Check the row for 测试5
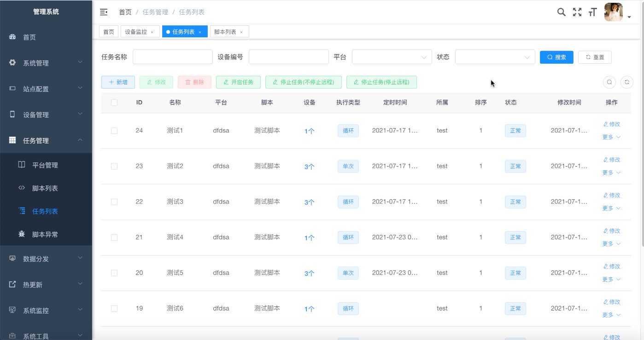Image resolution: width=644 pixels, height=340 pixels. (x=114, y=273)
